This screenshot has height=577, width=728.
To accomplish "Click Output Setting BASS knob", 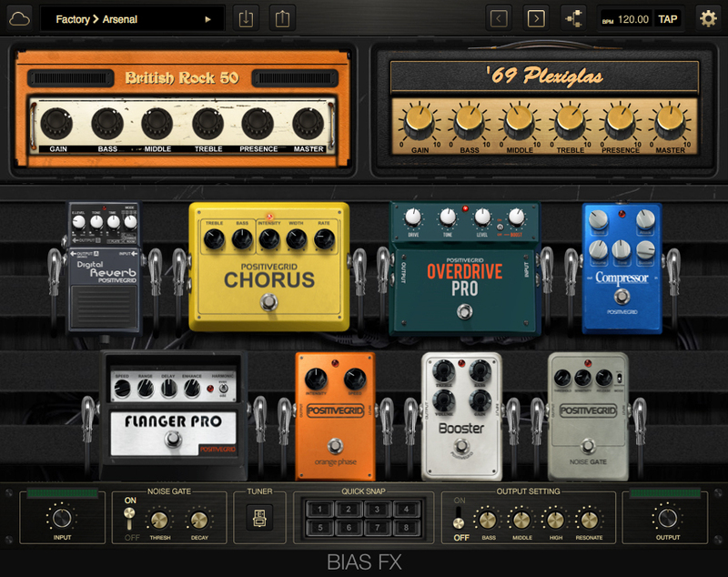I will tap(488, 521).
